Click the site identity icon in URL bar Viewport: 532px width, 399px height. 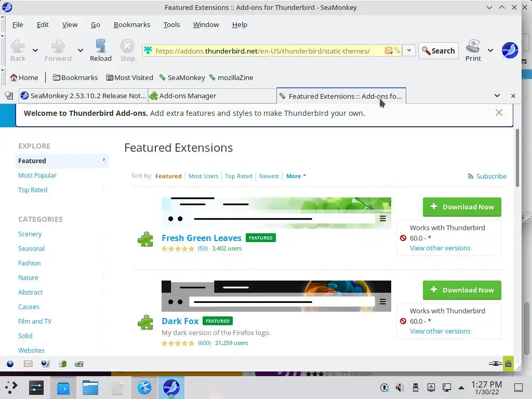pos(148,50)
